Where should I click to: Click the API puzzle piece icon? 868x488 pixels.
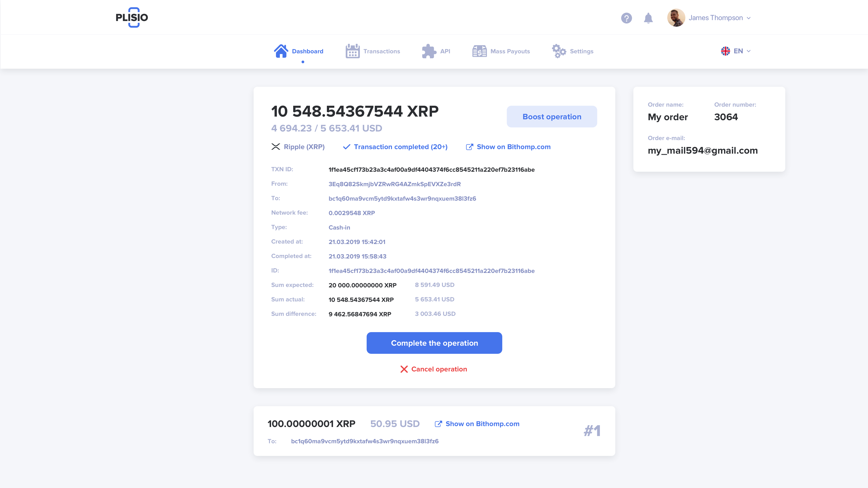tap(429, 51)
